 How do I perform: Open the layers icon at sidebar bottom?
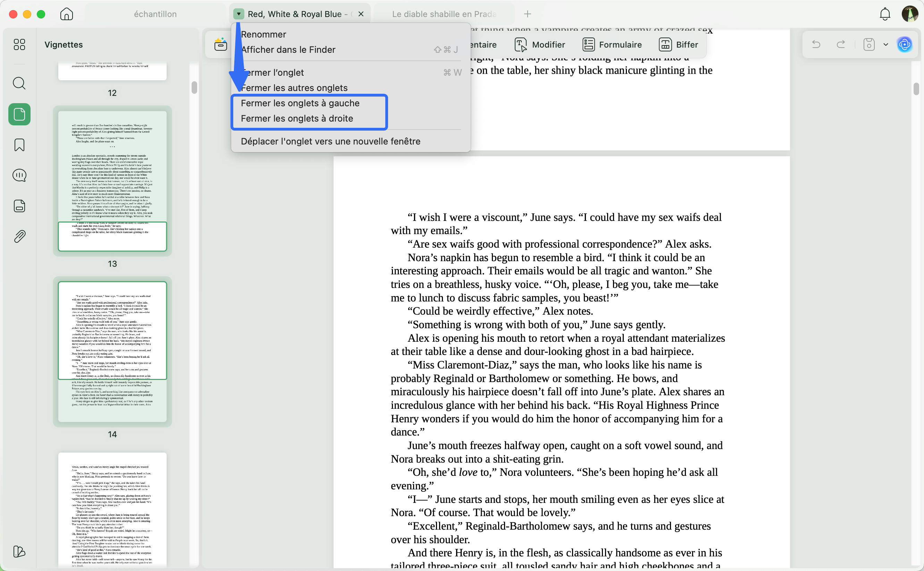pos(19,552)
